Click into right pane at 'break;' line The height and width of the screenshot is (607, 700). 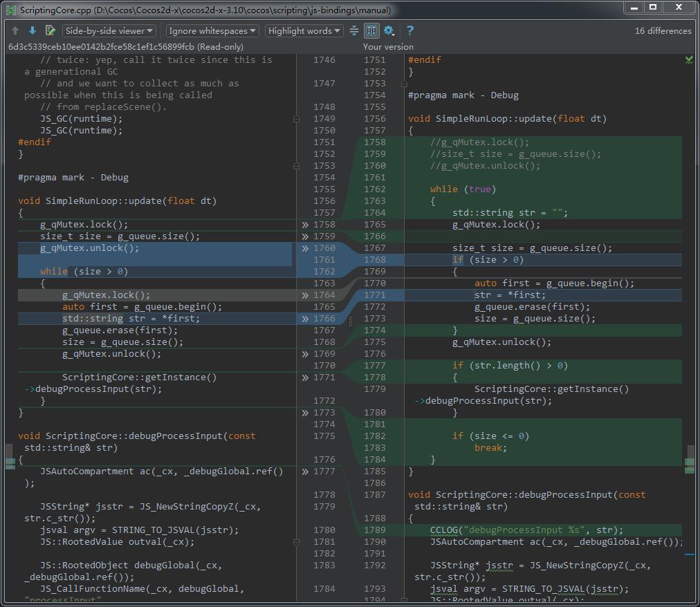pos(490,448)
